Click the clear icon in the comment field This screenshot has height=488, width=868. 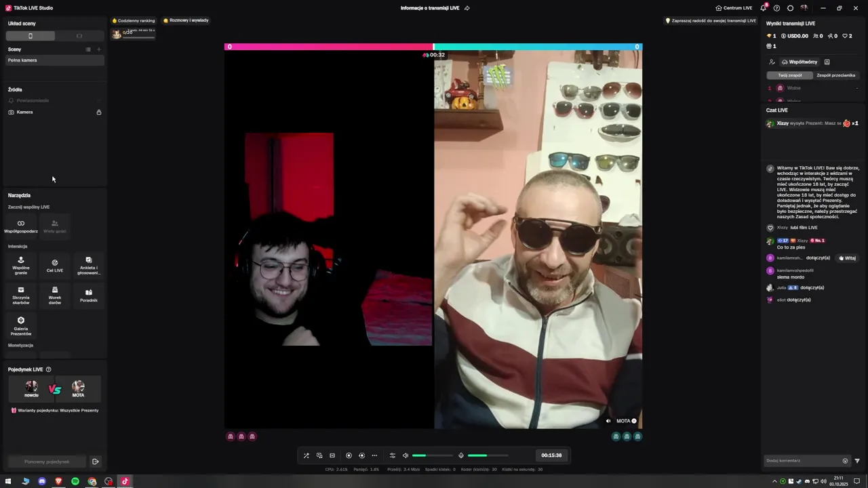pos(845,461)
